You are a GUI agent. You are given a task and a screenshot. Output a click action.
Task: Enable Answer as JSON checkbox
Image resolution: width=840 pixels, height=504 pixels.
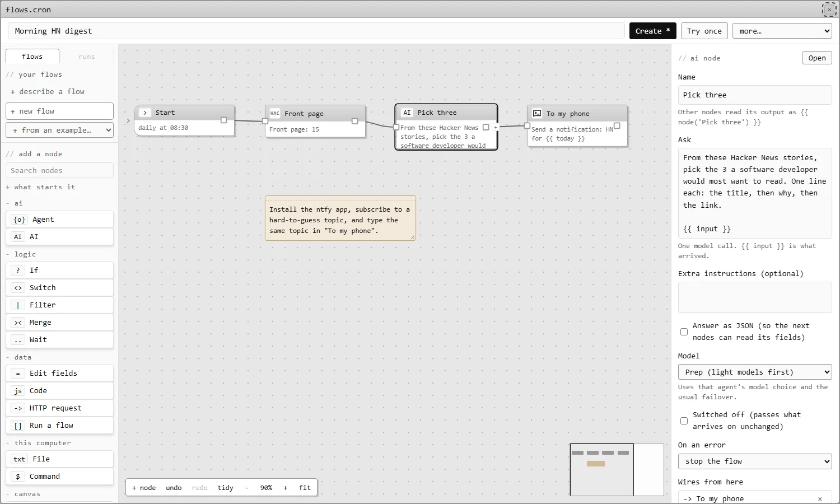click(684, 332)
